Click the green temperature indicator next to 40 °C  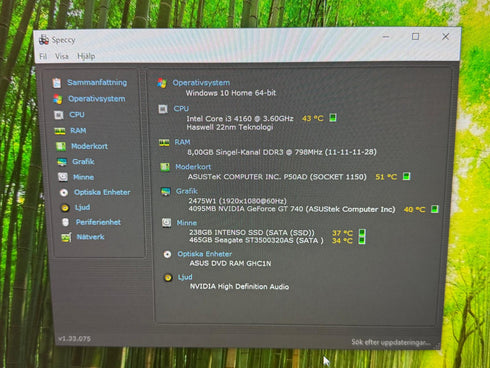pyautogui.click(x=434, y=209)
